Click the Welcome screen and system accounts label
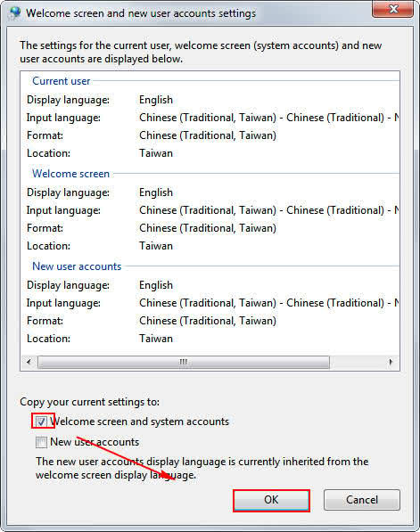This screenshot has width=420, height=532. pyautogui.click(x=139, y=422)
